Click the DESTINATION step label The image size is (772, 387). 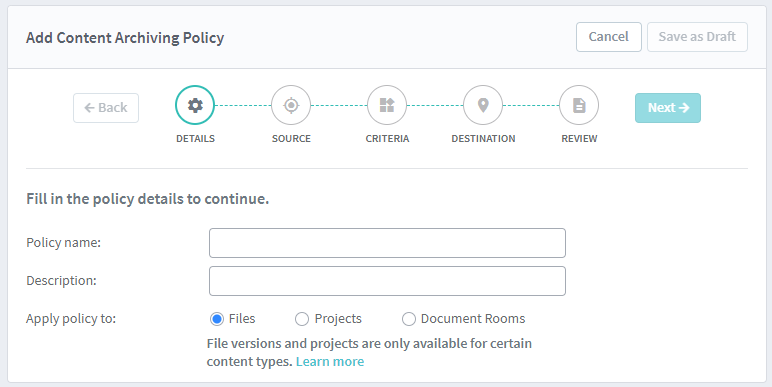coord(483,138)
